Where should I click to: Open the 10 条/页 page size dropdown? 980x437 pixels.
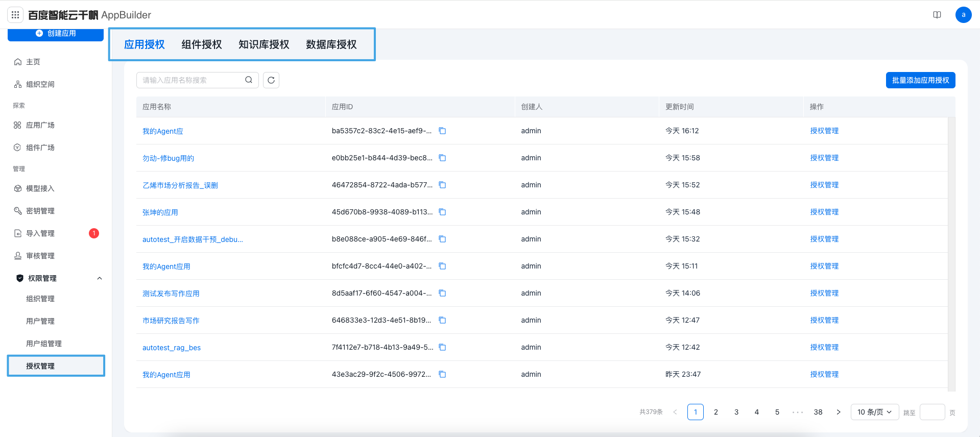[x=875, y=412]
